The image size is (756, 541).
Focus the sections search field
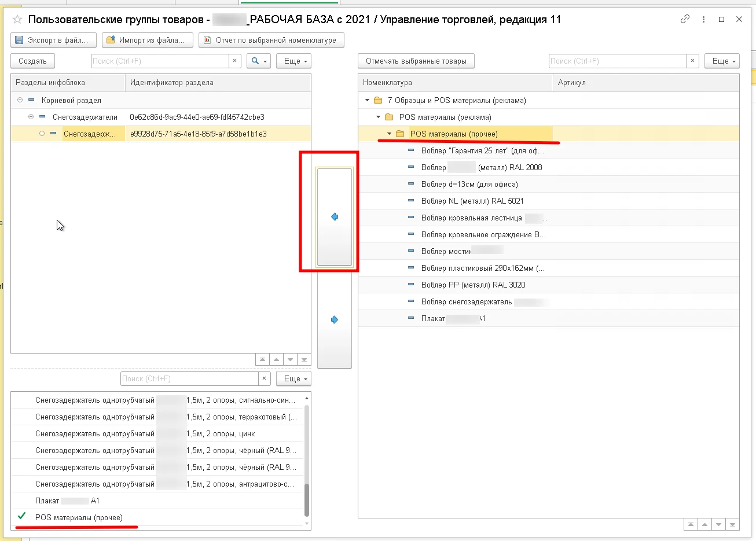pos(160,61)
